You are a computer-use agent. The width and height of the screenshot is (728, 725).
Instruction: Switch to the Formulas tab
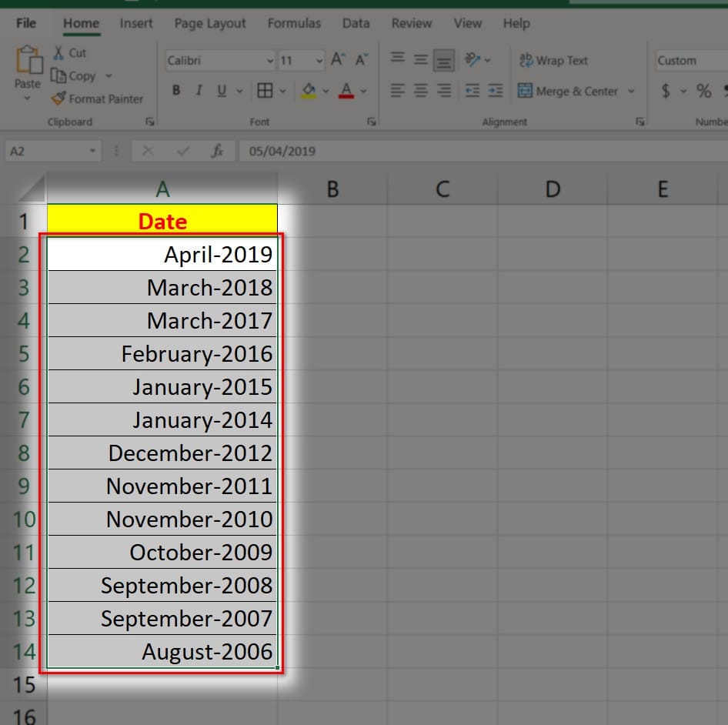[294, 23]
